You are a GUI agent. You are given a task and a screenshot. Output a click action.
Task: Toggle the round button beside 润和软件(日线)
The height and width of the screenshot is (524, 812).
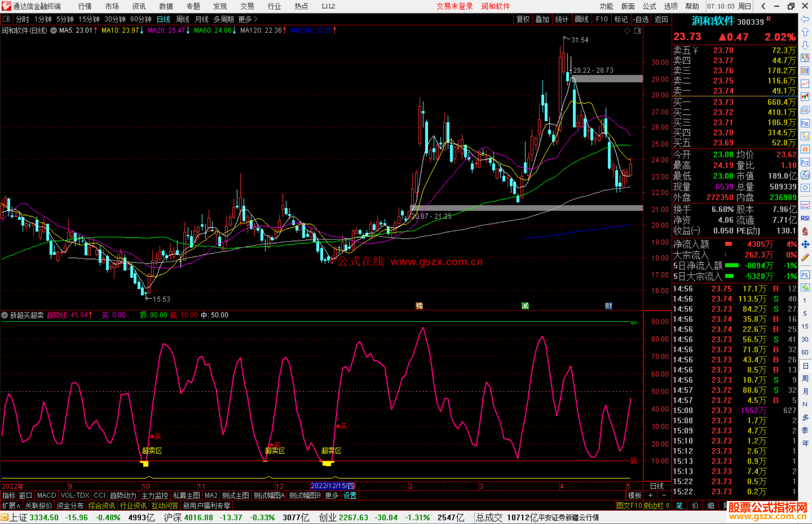(x=54, y=30)
